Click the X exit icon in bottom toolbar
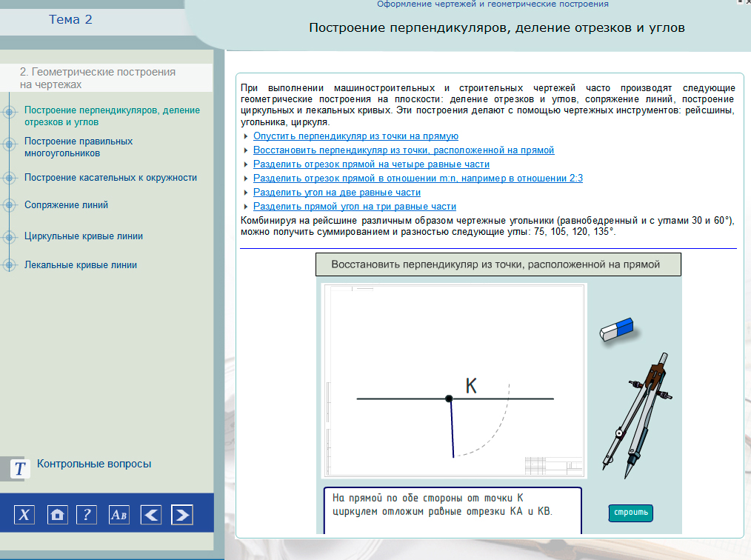Image resolution: width=751 pixels, height=560 pixels. [x=24, y=515]
